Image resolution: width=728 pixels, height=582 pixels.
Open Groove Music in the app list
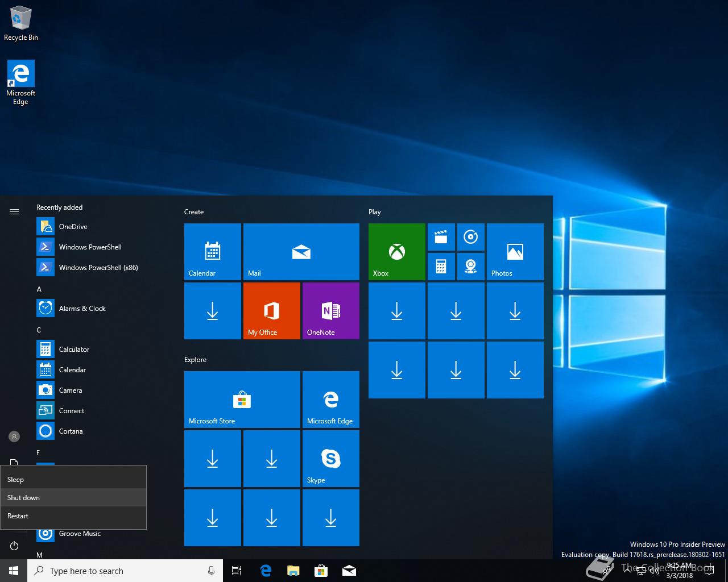click(x=102, y=534)
